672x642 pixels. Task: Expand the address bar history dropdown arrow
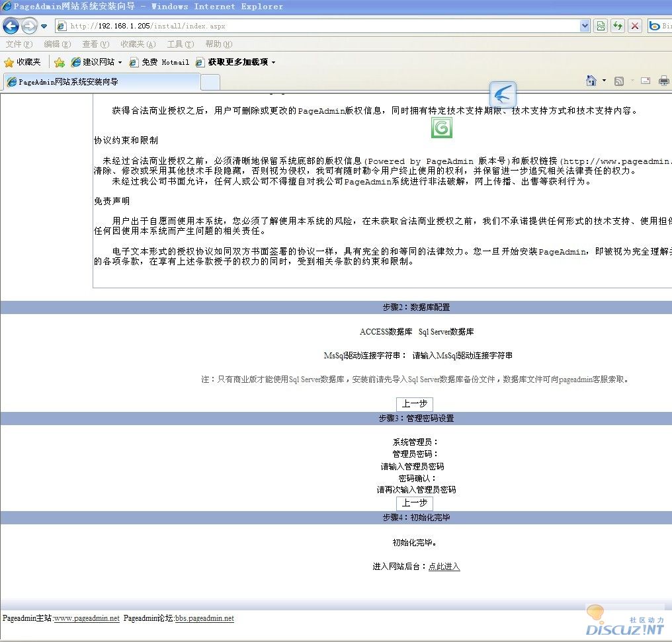pos(585,26)
